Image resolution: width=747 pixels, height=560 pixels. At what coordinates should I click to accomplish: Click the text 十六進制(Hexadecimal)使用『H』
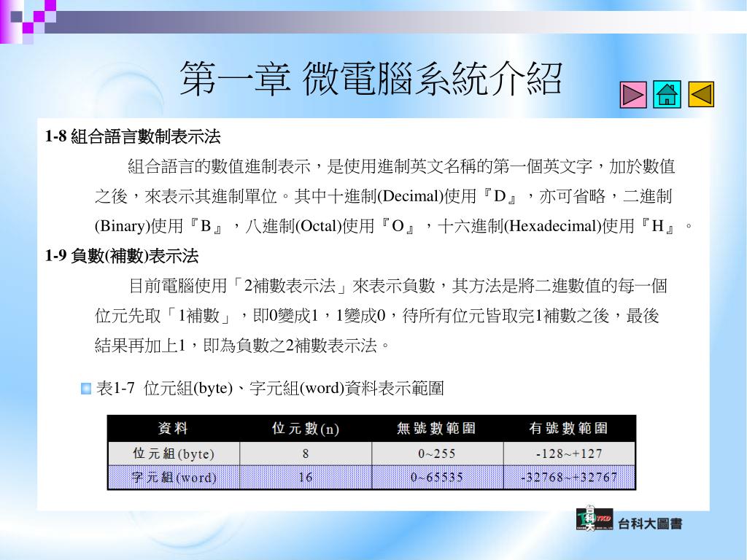[557, 226]
